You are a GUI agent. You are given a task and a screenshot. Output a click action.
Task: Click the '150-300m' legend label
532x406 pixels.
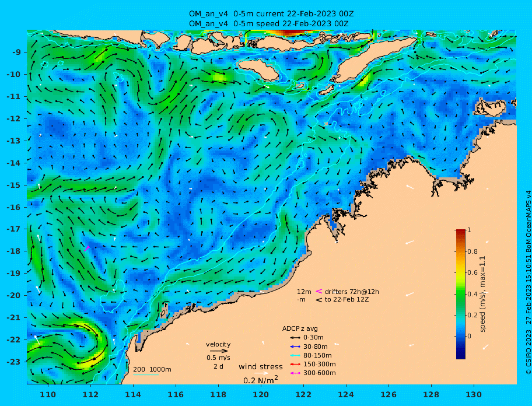click(319, 364)
